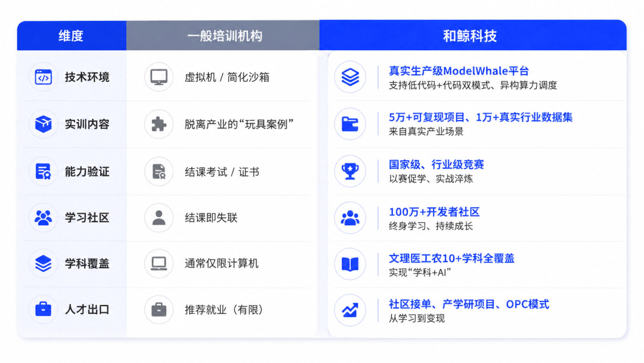The image size is (644, 363).
Task: Open the 真实生产级ModelWhale平台 heading
Action: point(459,71)
